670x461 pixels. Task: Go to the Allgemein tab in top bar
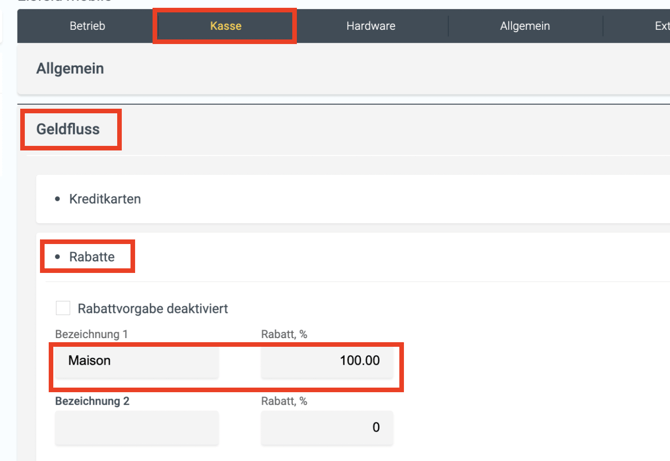(524, 26)
